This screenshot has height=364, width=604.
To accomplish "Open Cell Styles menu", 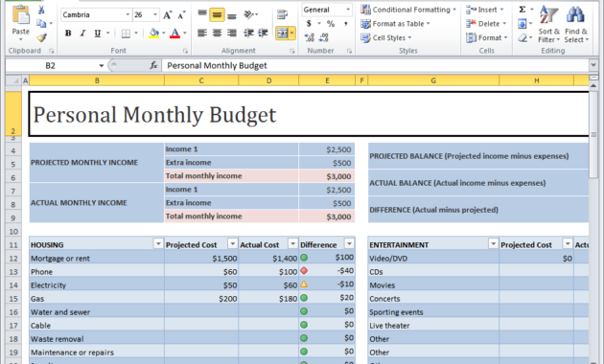I will pos(386,37).
